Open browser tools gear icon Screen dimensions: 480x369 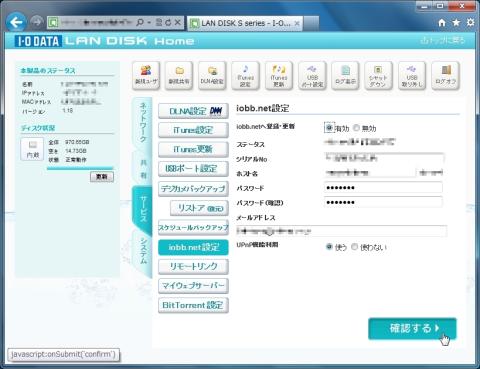tap(470, 23)
